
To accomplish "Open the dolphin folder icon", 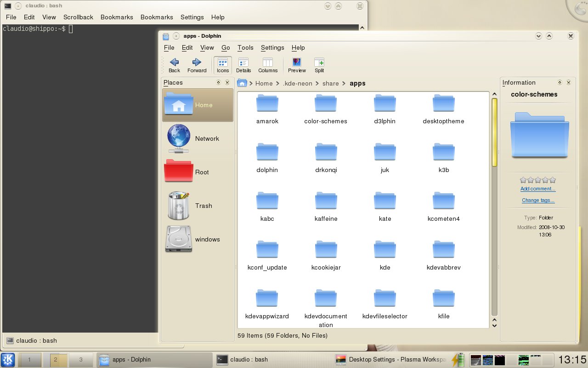I will [x=267, y=152].
